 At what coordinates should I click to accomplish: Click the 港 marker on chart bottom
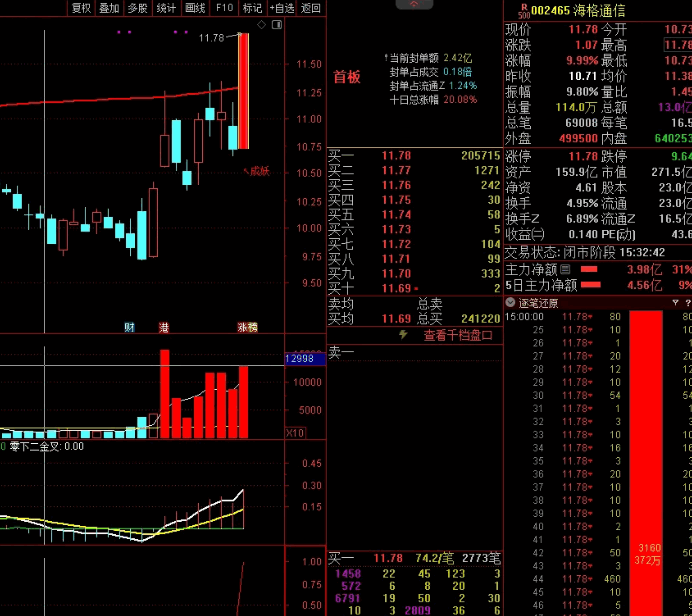tap(164, 327)
